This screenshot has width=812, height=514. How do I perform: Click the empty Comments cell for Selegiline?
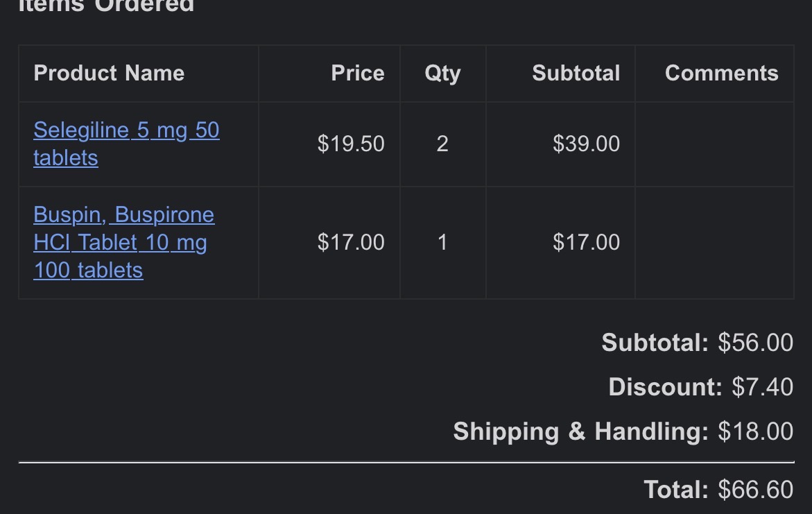click(715, 144)
